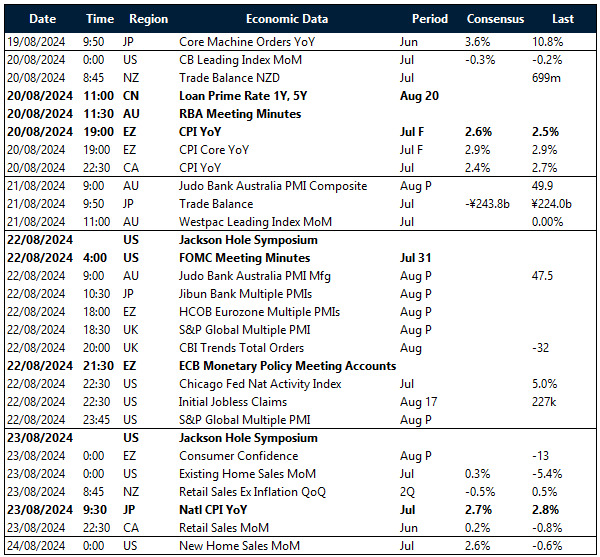Select Judo Bank Australia PMI Composite entry
Image resolution: width=600 pixels, height=557 pixels.
coord(273,186)
